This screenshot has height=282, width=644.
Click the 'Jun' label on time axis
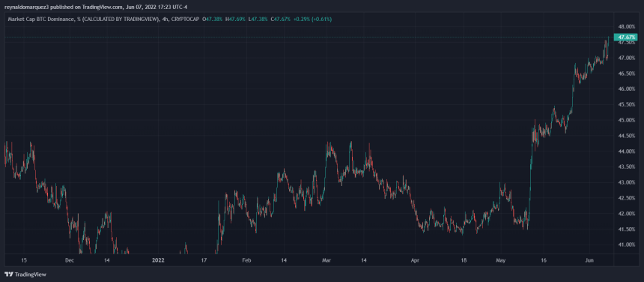589,260
